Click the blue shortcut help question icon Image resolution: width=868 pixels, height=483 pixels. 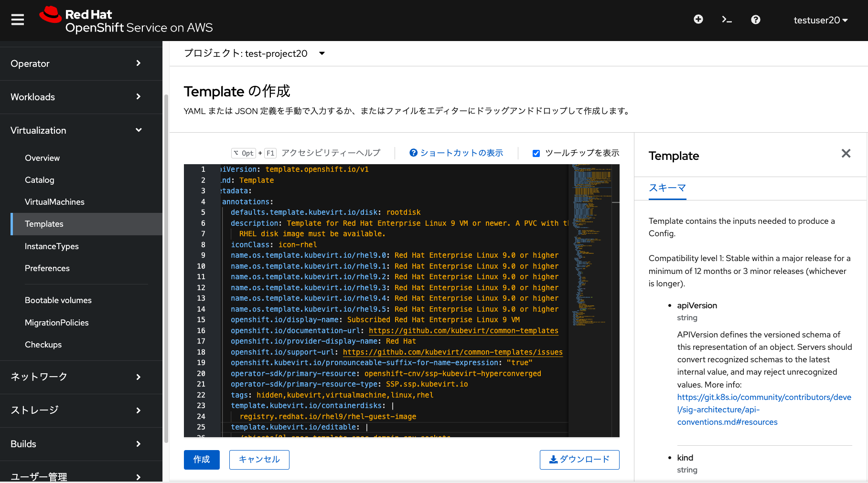414,153
